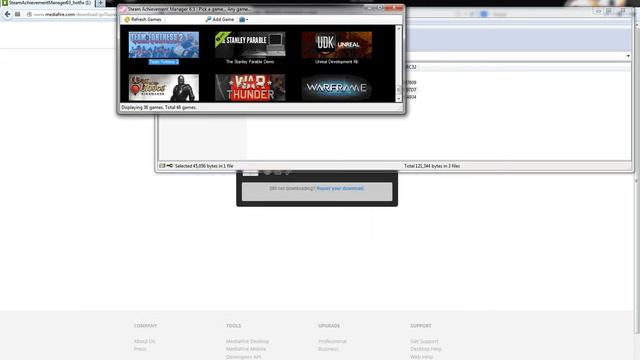Image resolution: width=640 pixels, height=360 pixels.
Task: Open the Business upgrade footer link
Action: 328,349
